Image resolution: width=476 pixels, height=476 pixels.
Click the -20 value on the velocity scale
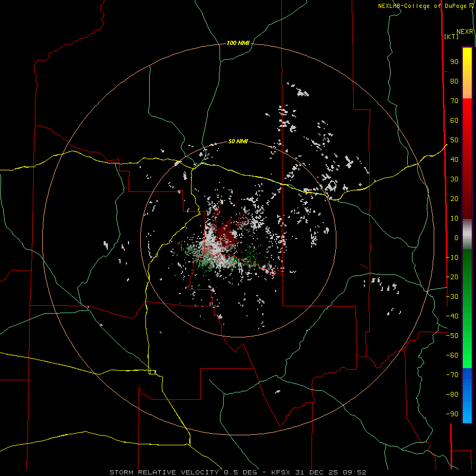pyautogui.click(x=452, y=277)
